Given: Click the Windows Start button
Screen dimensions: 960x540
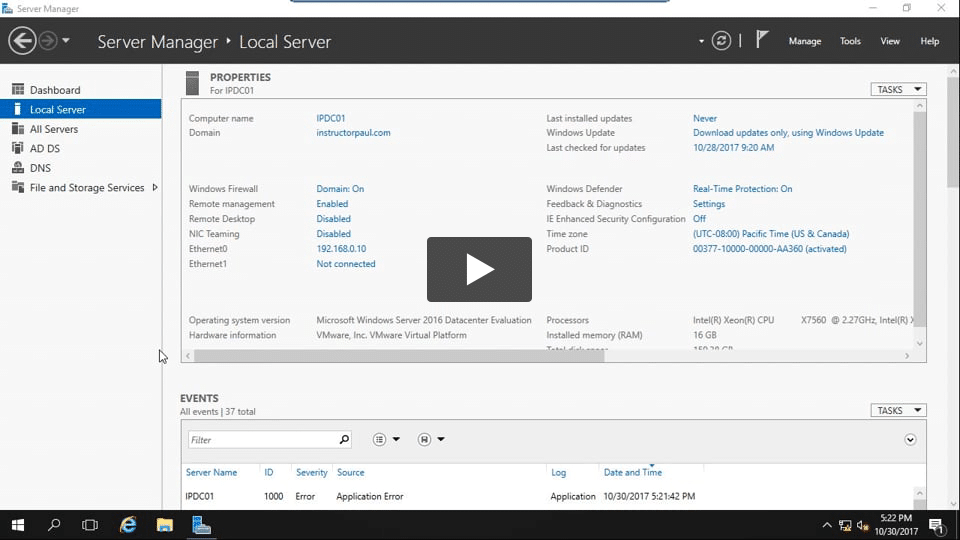Looking at the screenshot, I should click(x=17, y=525).
